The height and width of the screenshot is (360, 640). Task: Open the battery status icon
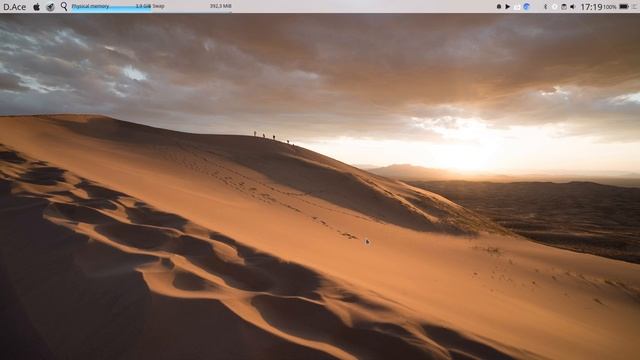pyautogui.click(x=624, y=7)
